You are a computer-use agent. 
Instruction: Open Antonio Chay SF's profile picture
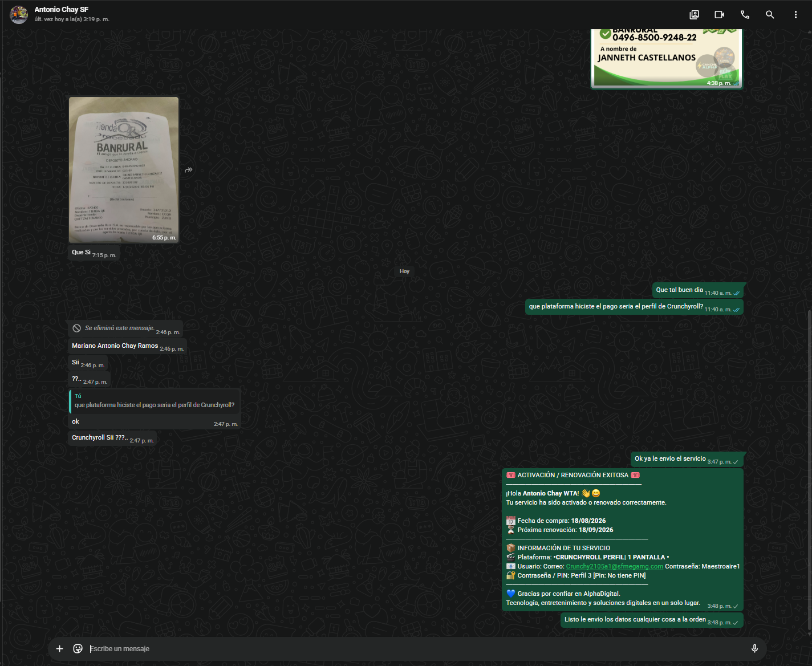[x=19, y=14]
